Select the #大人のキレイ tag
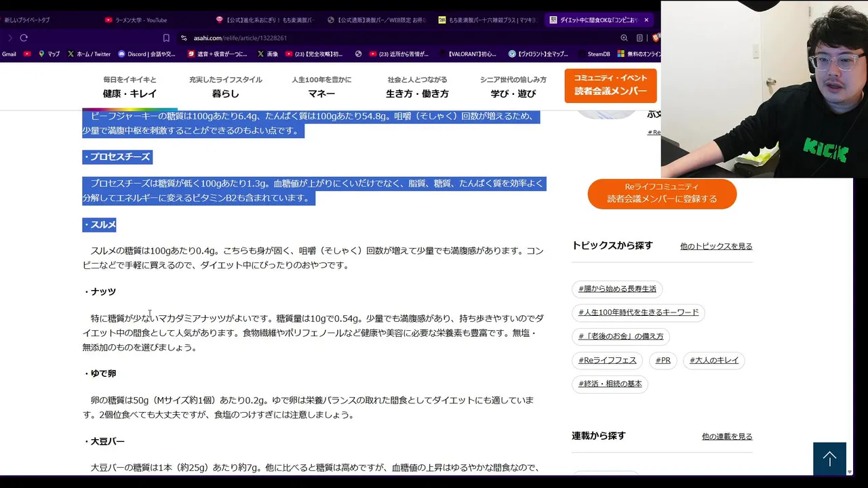 [714, 360]
